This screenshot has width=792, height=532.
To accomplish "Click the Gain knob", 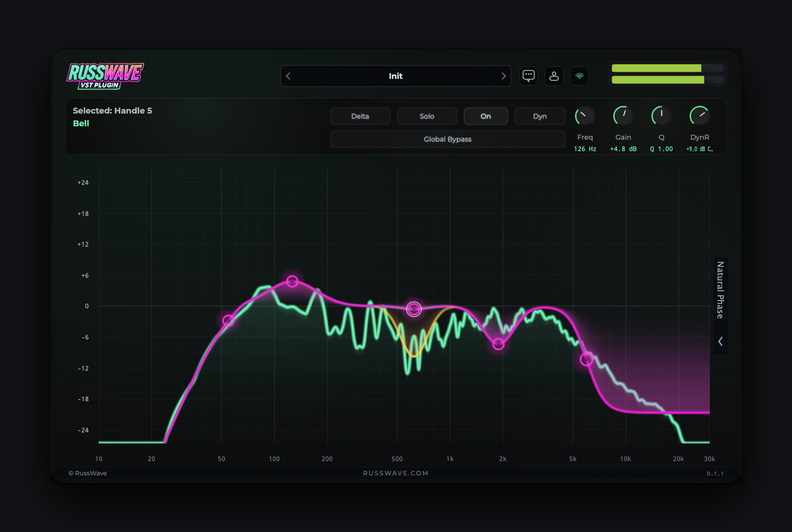I will pyautogui.click(x=623, y=116).
